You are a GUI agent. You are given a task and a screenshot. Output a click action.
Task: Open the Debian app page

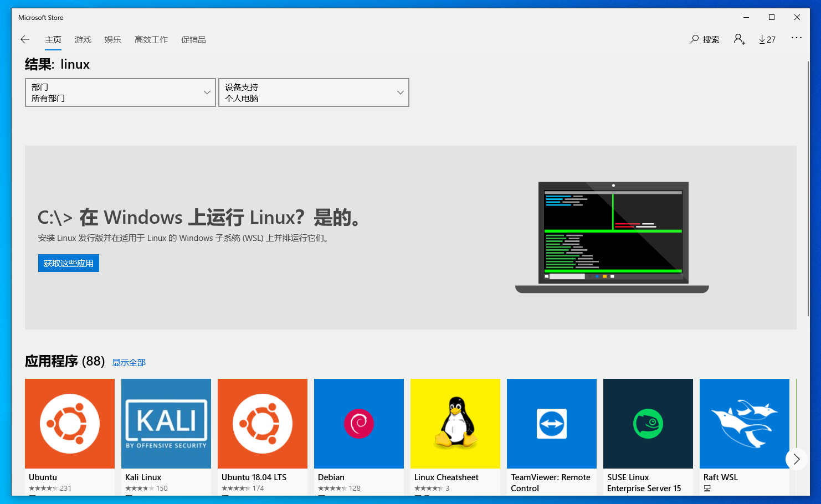tap(358, 424)
